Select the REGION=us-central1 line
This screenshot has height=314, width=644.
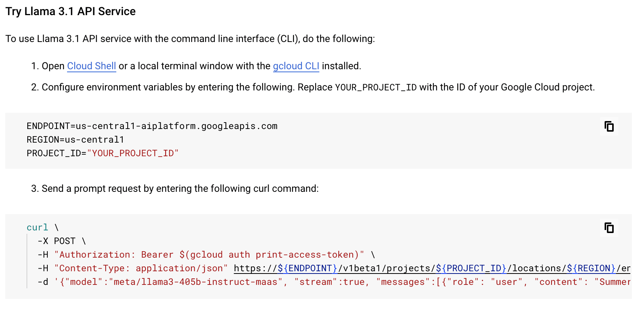[74, 140]
